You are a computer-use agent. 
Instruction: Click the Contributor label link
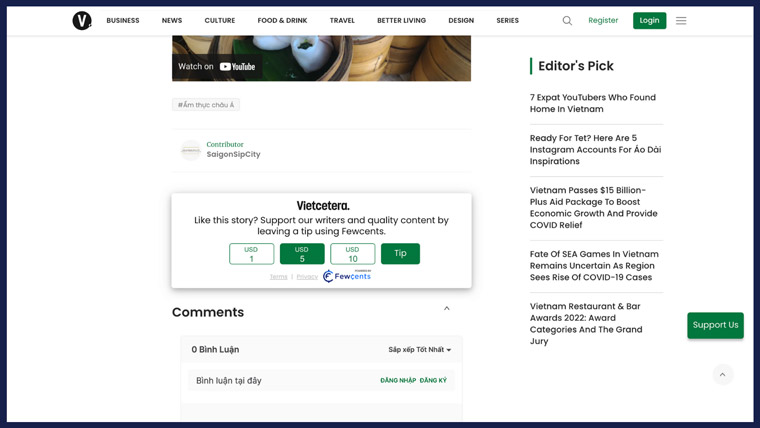coord(225,144)
